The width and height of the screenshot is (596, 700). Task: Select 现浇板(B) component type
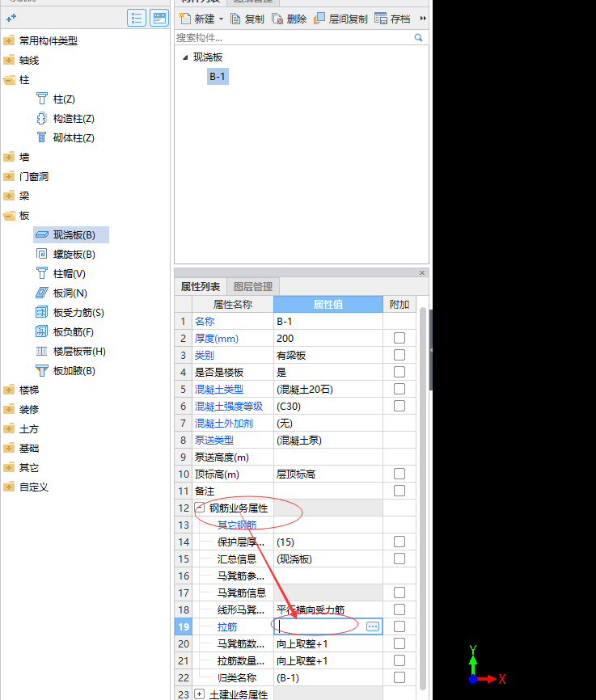point(71,235)
